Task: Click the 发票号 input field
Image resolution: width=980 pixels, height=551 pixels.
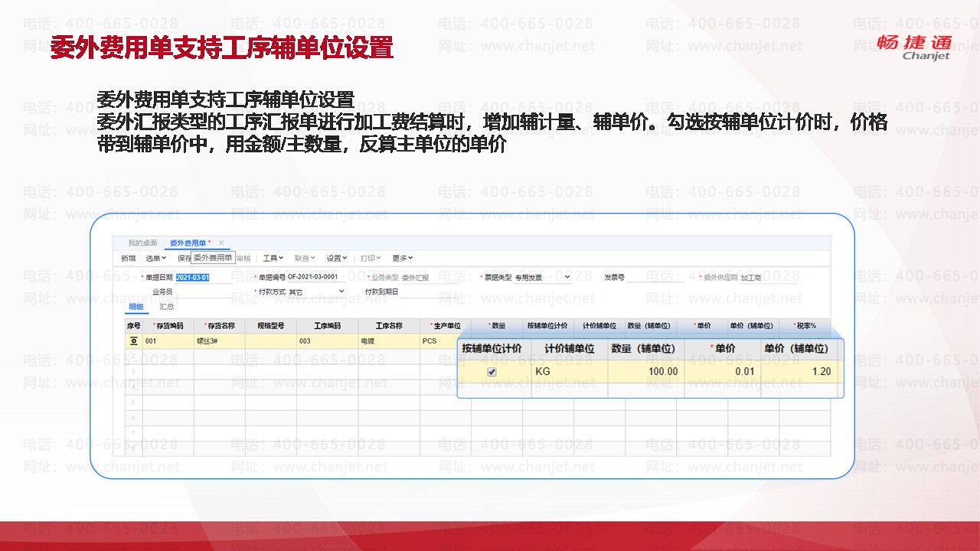Action: (x=655, y=278)
